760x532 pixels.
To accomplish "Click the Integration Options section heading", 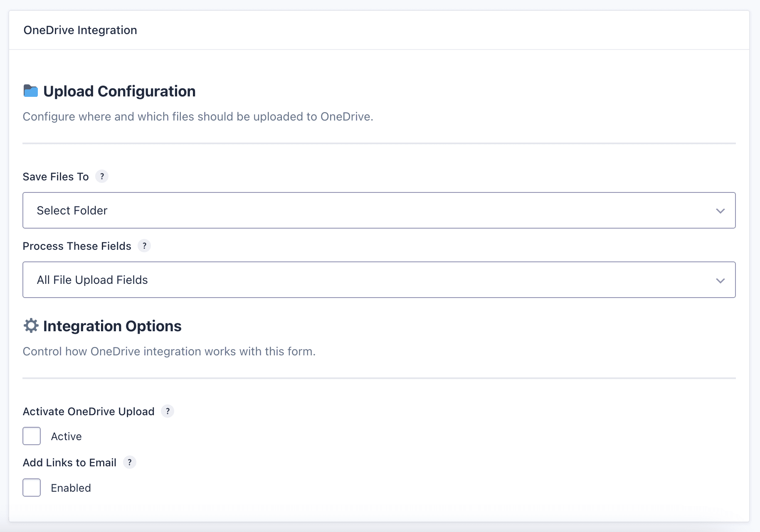I will 112,326.
